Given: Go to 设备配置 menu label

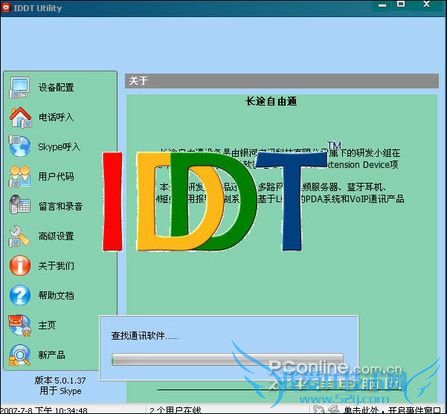Looking at the screenshot, I should coord(56,88).
